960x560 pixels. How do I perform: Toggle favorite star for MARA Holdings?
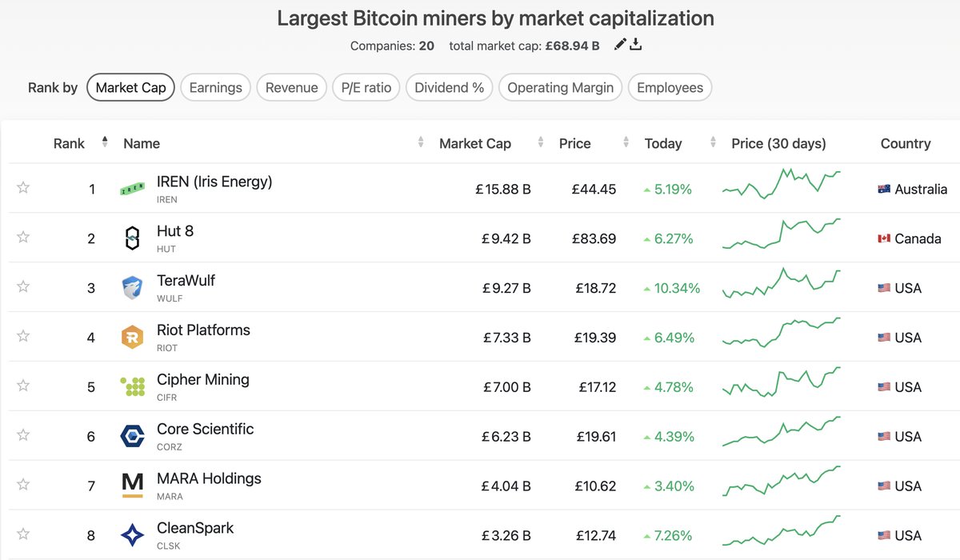click(23, 485)
